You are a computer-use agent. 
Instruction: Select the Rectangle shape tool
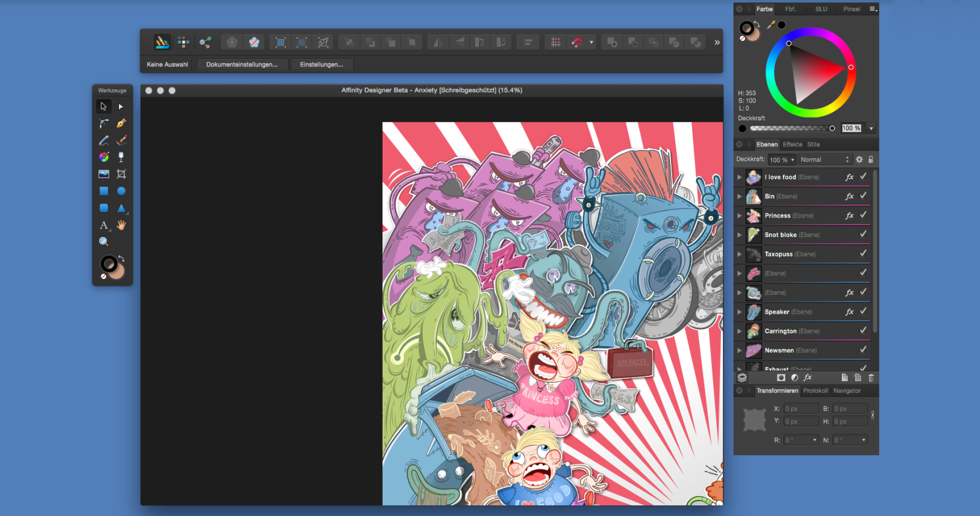(x=104, y=191)
